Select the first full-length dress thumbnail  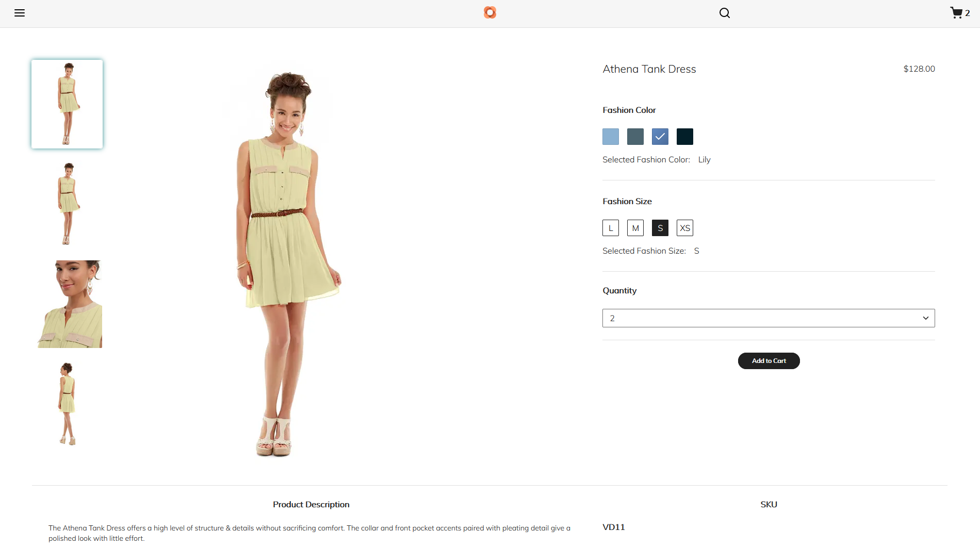(67, 104)
